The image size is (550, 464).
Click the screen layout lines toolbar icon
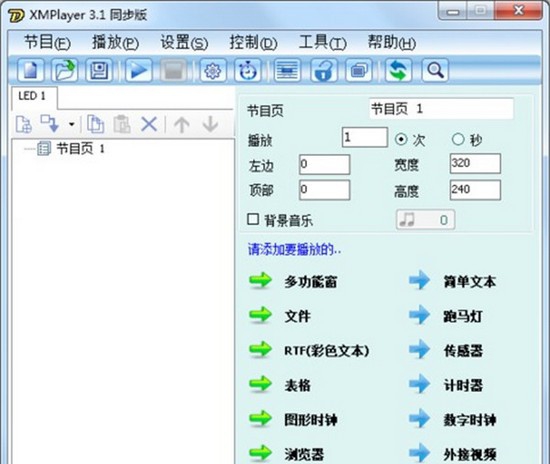(x=287, y=70)
